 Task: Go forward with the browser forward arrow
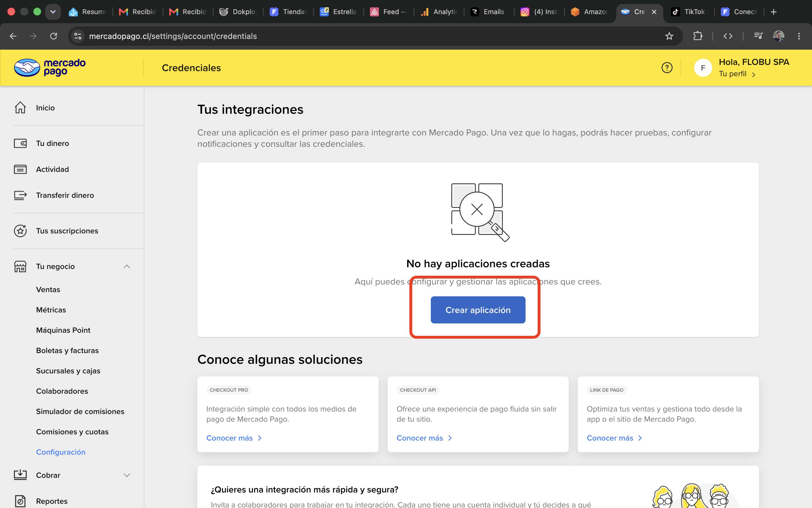33,36
